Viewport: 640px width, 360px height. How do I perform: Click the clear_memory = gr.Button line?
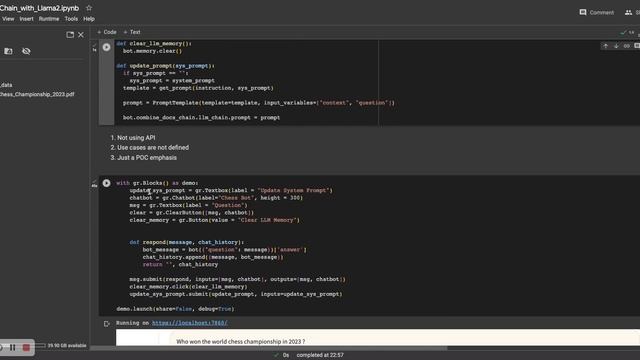[215, 220]
